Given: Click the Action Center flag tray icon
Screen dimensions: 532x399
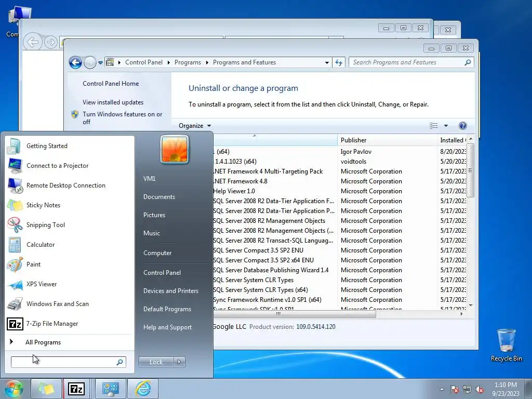Looking at the screenshot, I should (454, 390).
